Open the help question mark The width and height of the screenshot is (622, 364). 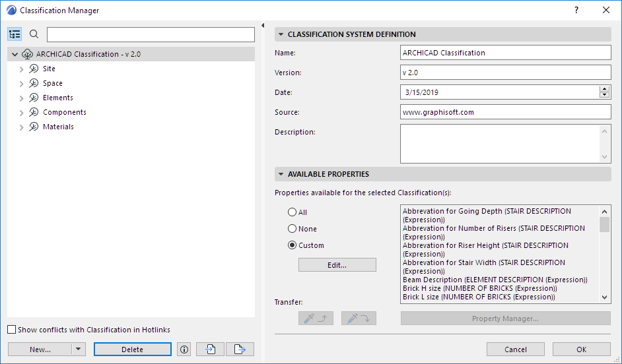click(576, 11)
